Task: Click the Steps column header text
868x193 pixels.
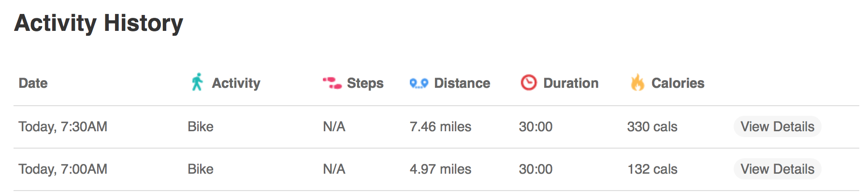Action: click(x=365, y=83)
